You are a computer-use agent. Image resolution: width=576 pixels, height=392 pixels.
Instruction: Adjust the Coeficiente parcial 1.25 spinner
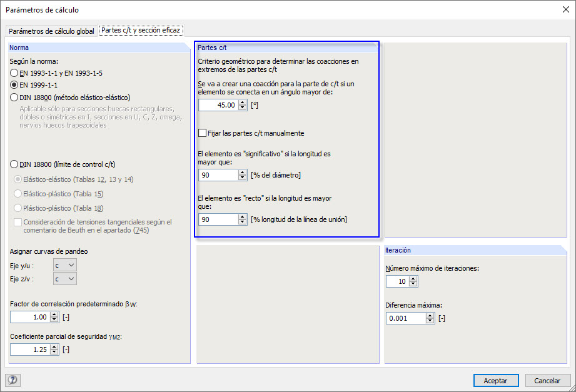54,349
